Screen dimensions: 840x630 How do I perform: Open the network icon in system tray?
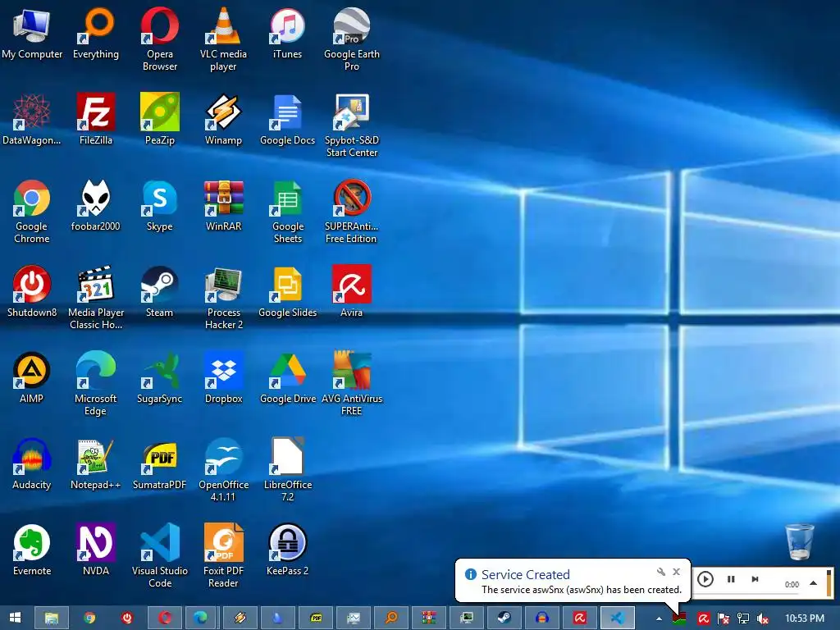point(743,619)
